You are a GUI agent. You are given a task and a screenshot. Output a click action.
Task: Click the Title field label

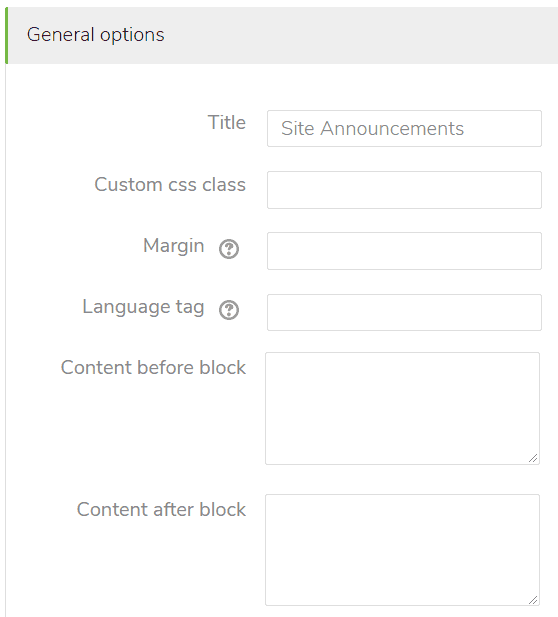tap(227, 122)
